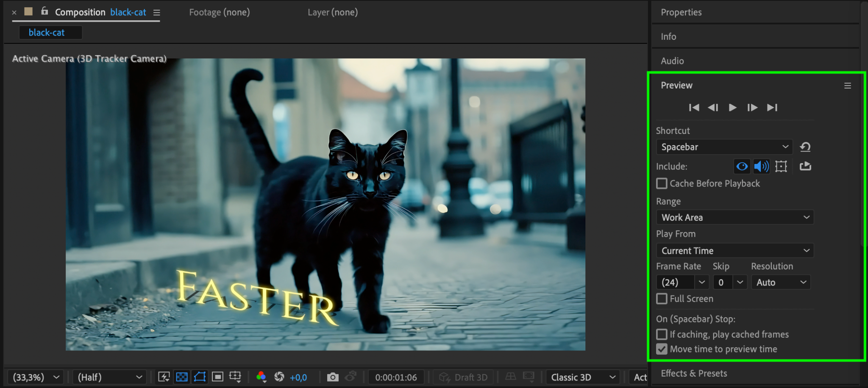Switch to the Footage (none) tab

pyautogui.click(x=219, y=12)
